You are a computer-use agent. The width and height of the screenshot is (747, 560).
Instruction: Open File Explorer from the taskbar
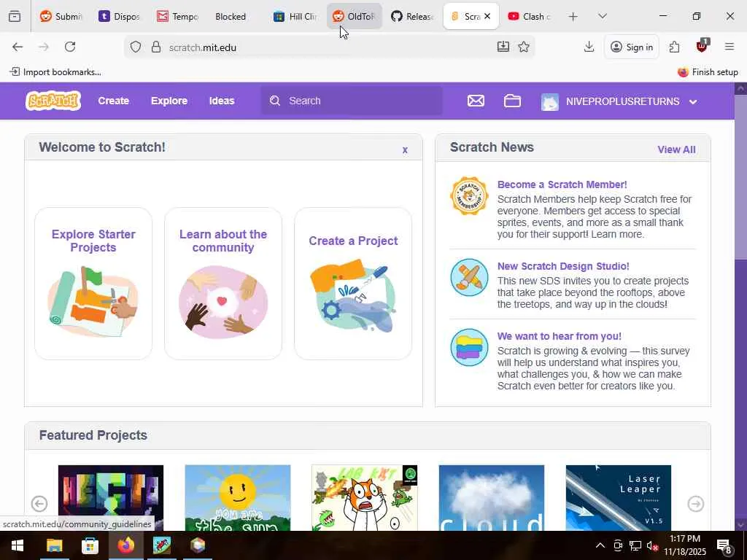coord(54,545)
